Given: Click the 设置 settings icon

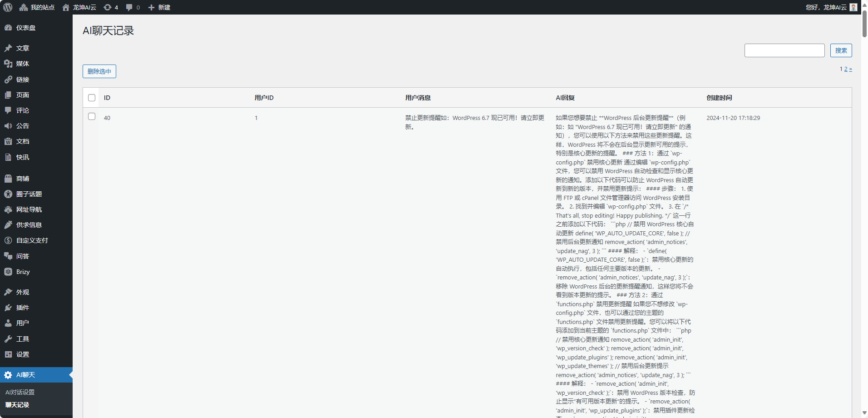Looking at the screenshot, I should 8,354.
